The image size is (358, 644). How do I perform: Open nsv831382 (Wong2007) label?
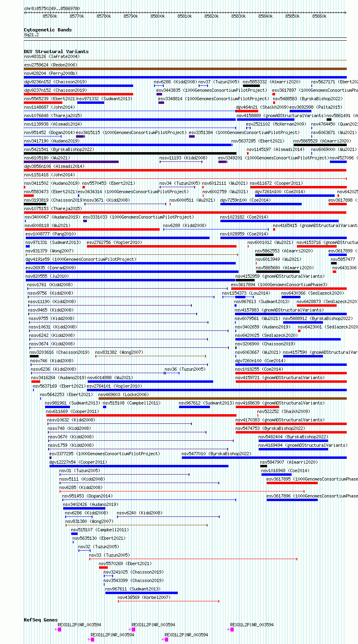coord(119,353)
